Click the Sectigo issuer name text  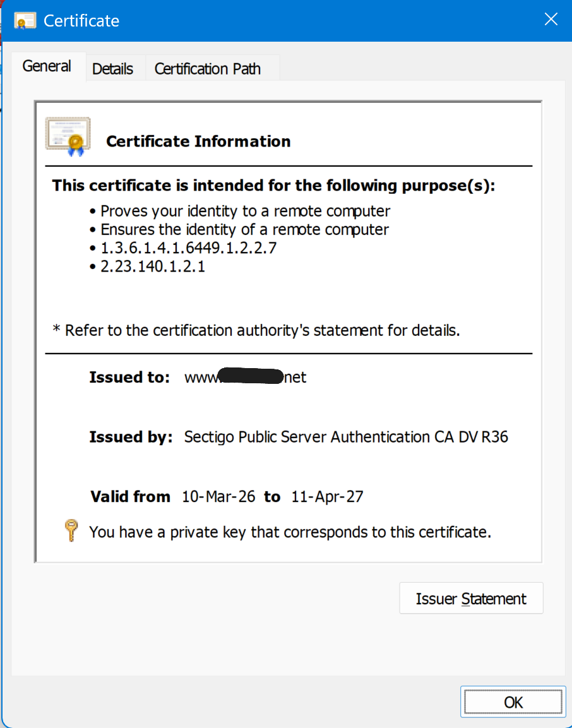tap(346, 437)
